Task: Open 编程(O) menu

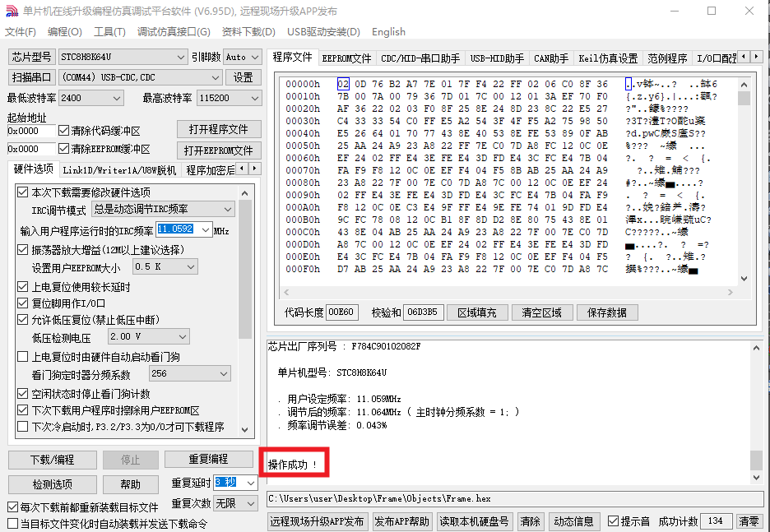Action: point(64,32)
